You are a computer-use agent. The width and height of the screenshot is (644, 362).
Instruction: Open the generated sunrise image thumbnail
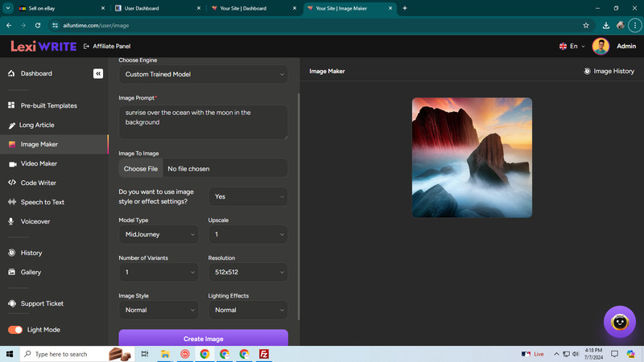click(x=472, y=158)
